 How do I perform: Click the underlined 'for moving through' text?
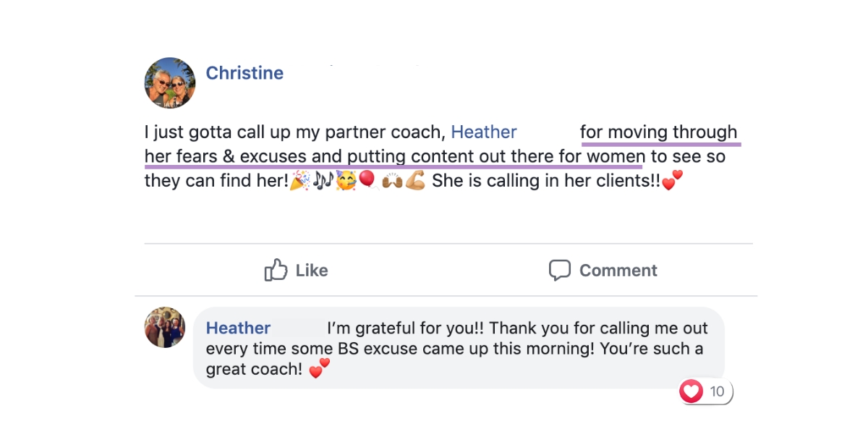point(658,132)
